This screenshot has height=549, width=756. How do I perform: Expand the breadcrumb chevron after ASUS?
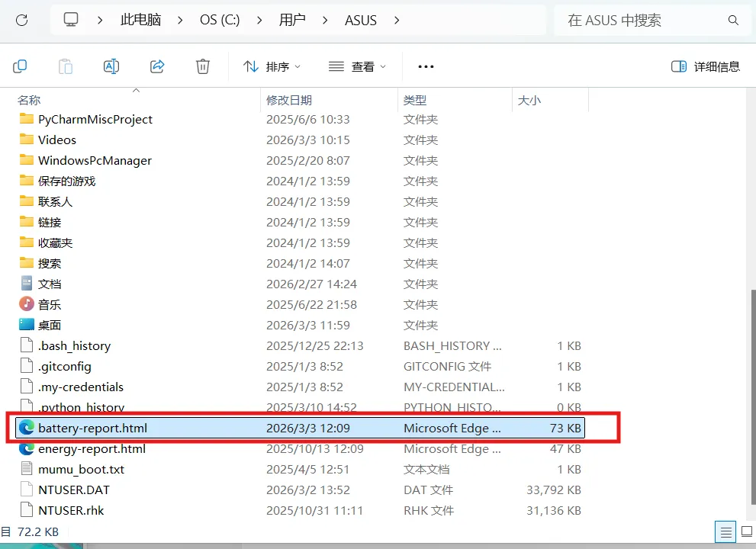pyautogui.click(x=396, y=21)
